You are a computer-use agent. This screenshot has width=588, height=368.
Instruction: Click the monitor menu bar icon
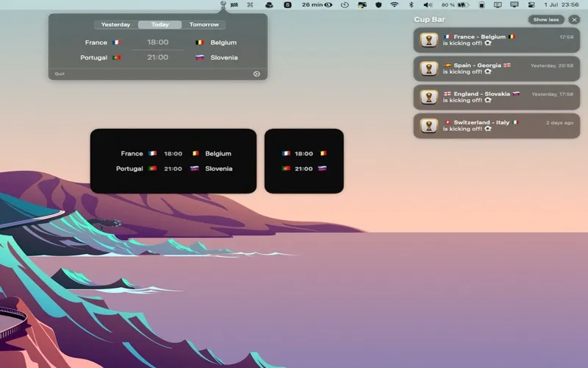point(514,5)
